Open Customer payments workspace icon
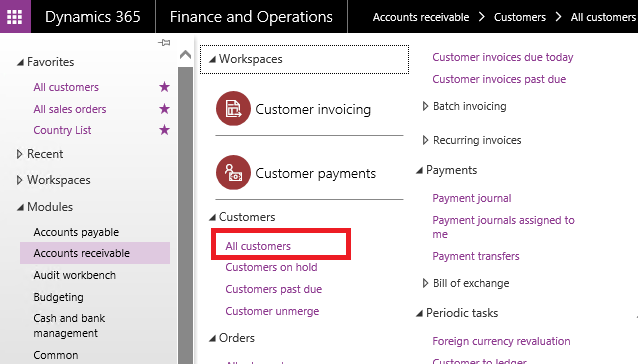Viewport: 638px width, 364px height. [x=233, y=172]
